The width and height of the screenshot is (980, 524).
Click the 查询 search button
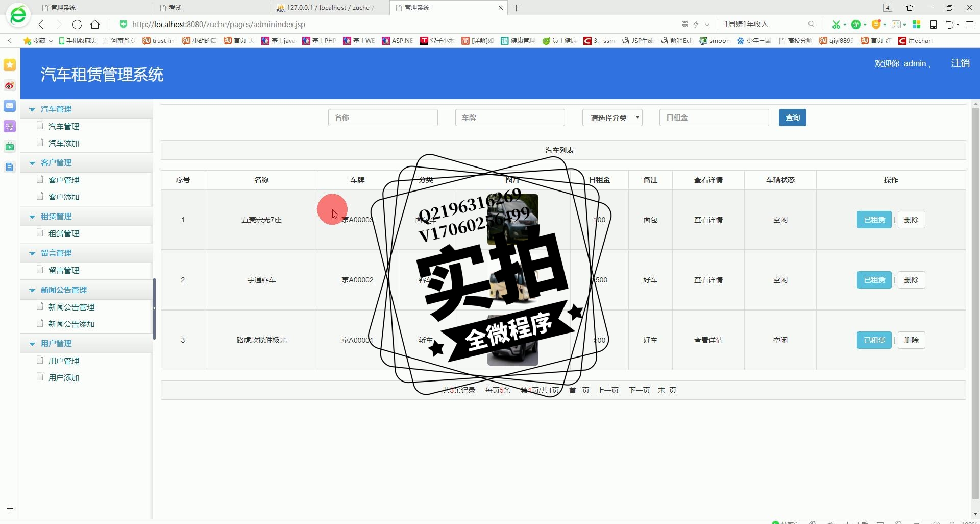(x=792, y=117)
